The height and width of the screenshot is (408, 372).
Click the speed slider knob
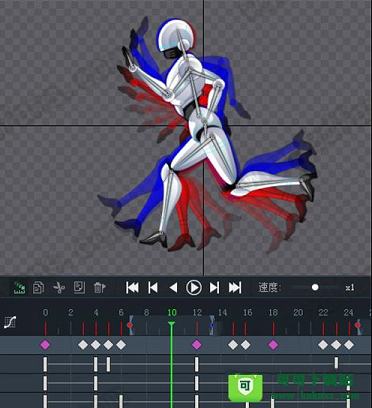tap(315, 287)
